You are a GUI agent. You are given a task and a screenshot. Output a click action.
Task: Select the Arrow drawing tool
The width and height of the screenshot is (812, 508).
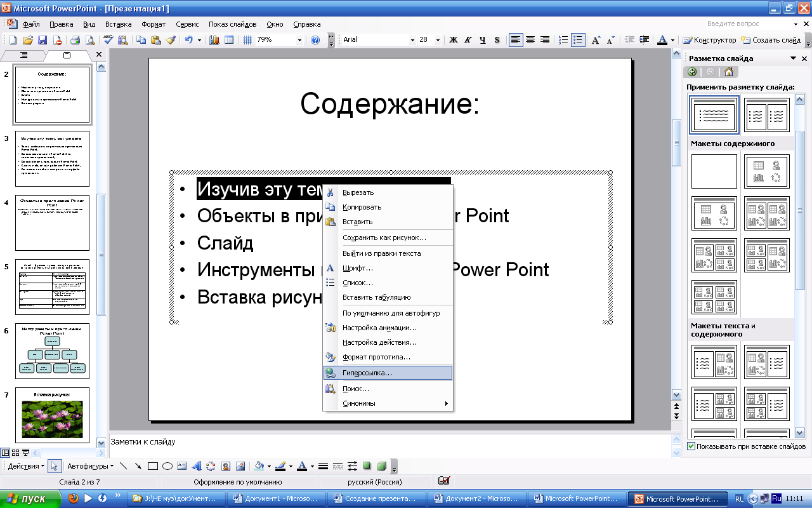tap(138, 466)
